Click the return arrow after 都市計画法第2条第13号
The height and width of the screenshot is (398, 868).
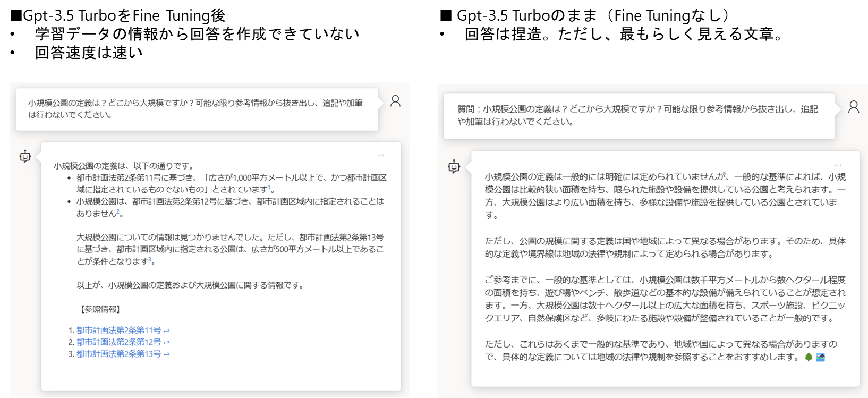point(167,354)
